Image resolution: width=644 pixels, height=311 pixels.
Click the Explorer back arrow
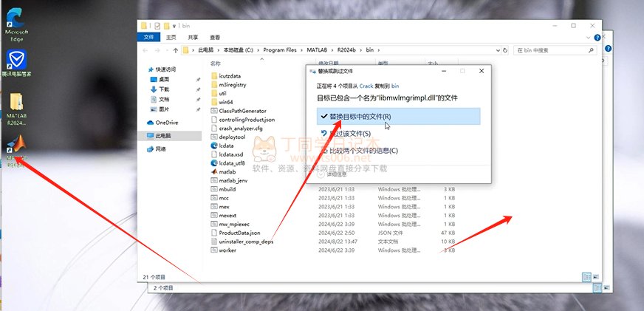pos(145,50)
